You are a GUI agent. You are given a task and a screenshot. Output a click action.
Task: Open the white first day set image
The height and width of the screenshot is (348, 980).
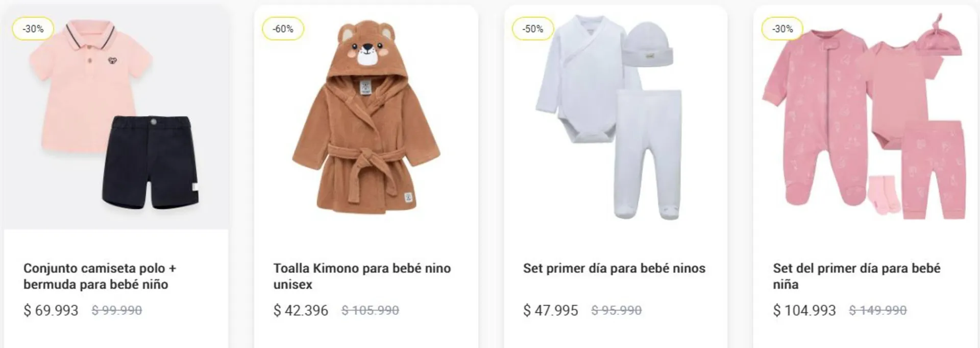pyautogui.click(x=616, y=118)
